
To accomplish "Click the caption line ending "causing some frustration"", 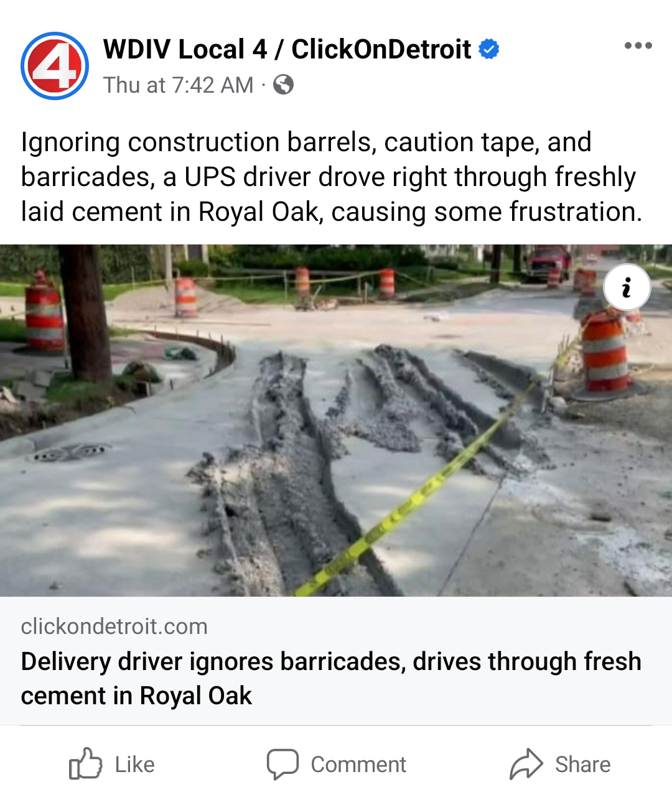I will click(x=332, y=212).
